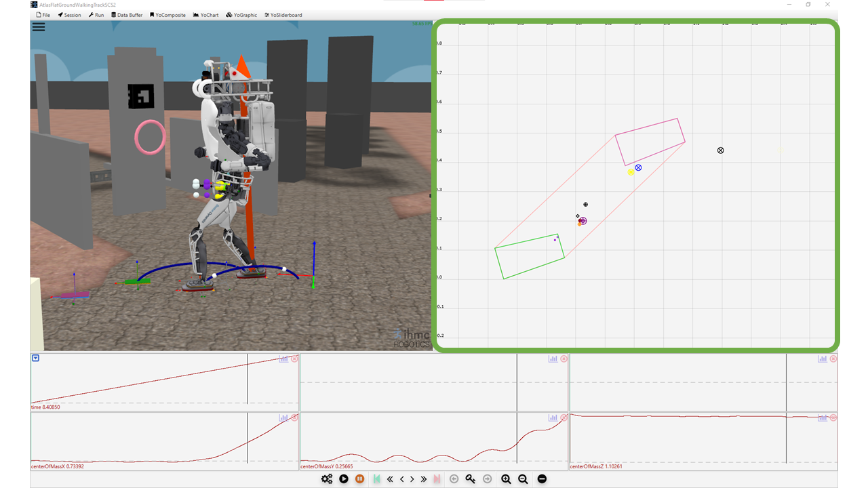Open the hamburger menu in 3D viewport
The height and width of the screenshot is (488, 868).
pyautogui.click(x=39, y=27)
